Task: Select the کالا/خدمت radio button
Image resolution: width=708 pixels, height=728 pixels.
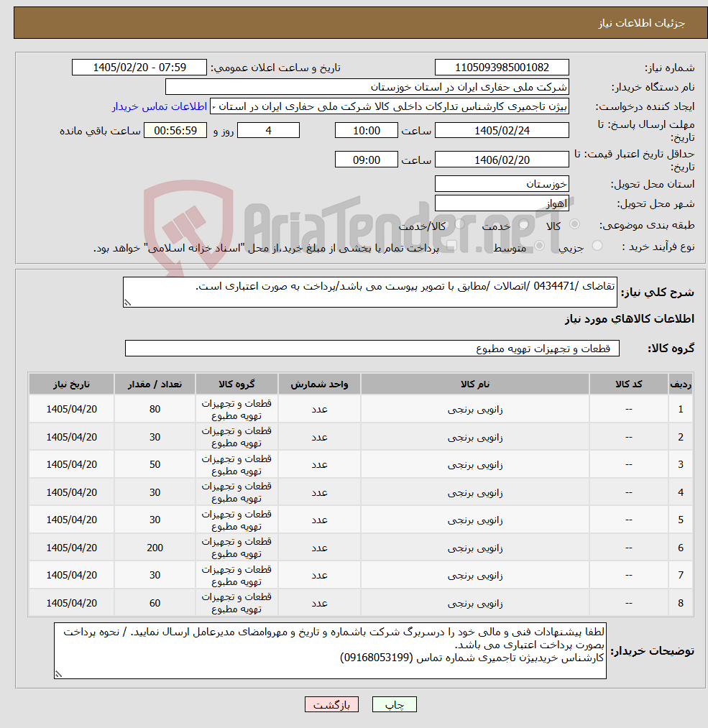Action: point(459,224)
